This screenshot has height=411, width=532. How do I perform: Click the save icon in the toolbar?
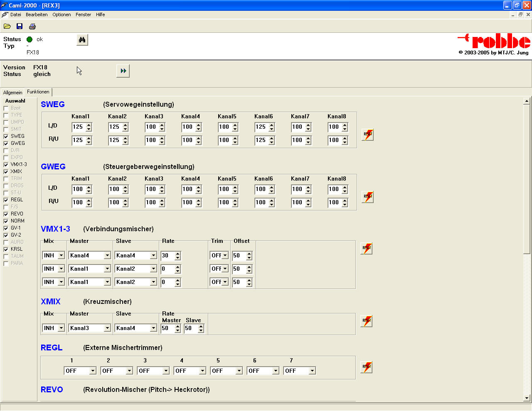19,26
